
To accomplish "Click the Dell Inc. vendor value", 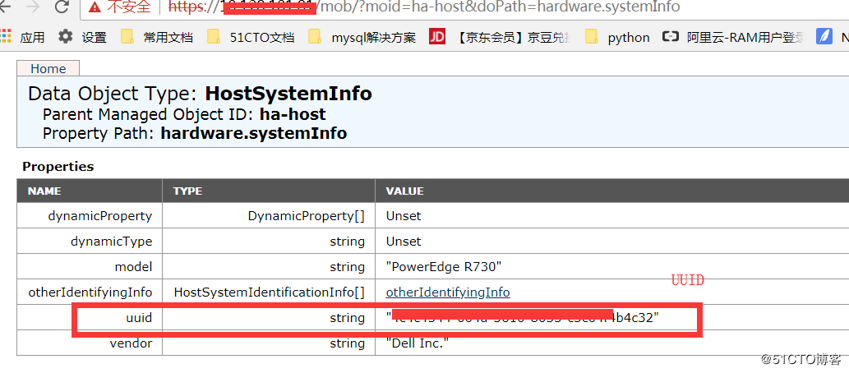I will tap(417, 343).
